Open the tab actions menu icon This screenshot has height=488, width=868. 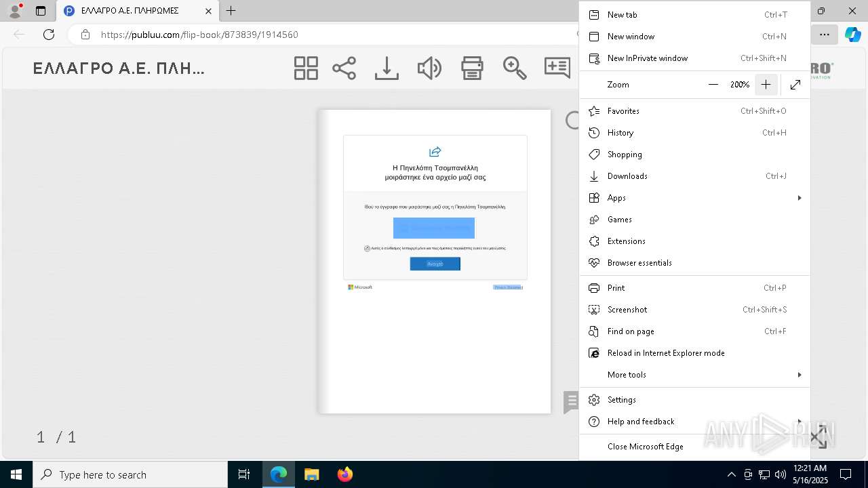[x=41, y=11]
